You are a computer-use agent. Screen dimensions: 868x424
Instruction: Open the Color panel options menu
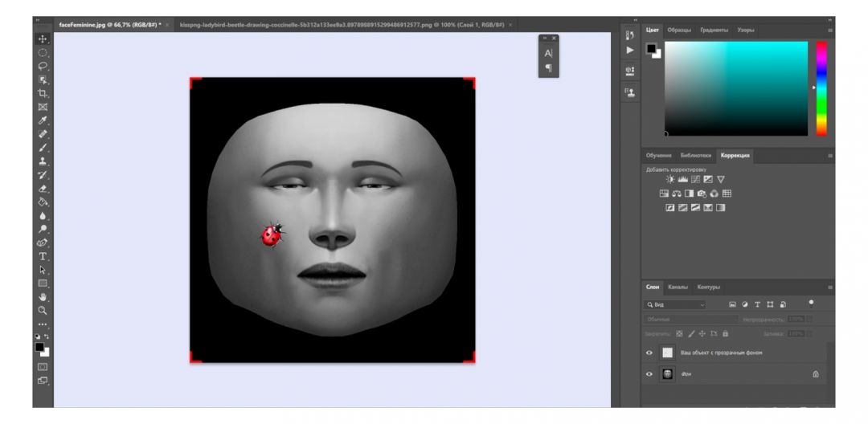click(x=830, y=30)
